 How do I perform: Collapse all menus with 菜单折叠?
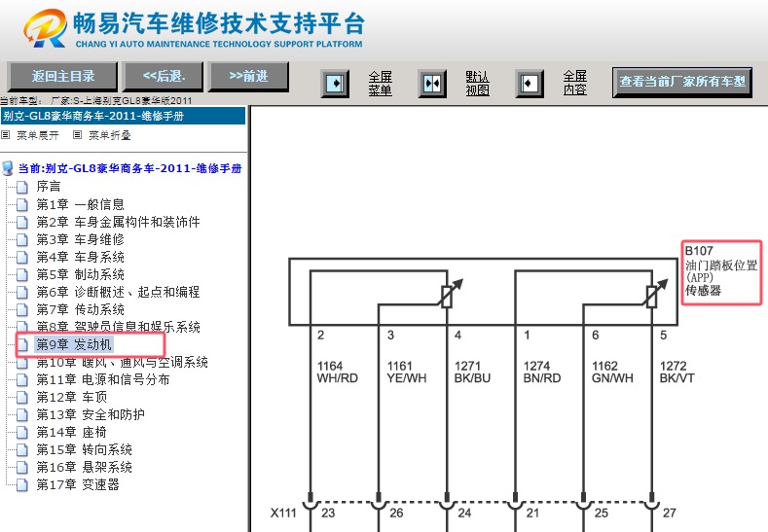pos(110,135)
